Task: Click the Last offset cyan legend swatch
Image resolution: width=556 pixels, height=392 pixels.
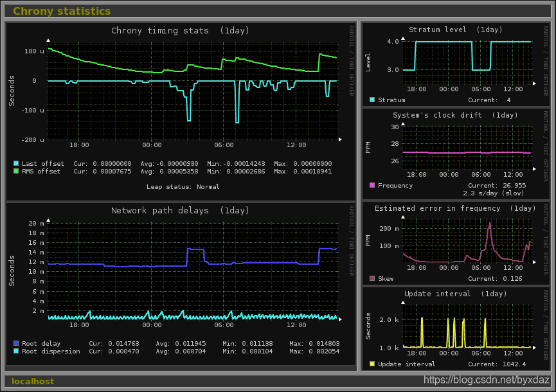Action: (16, 163)
